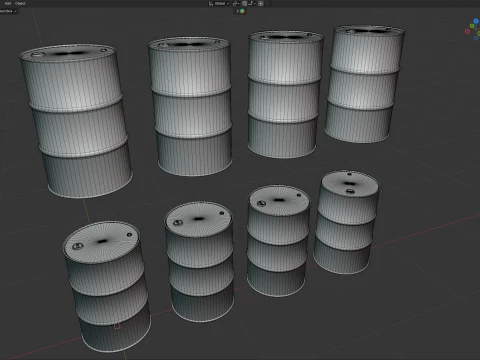Open the Object menu
Viewport: 480px width, 360px height.
[x=20, y=3]
